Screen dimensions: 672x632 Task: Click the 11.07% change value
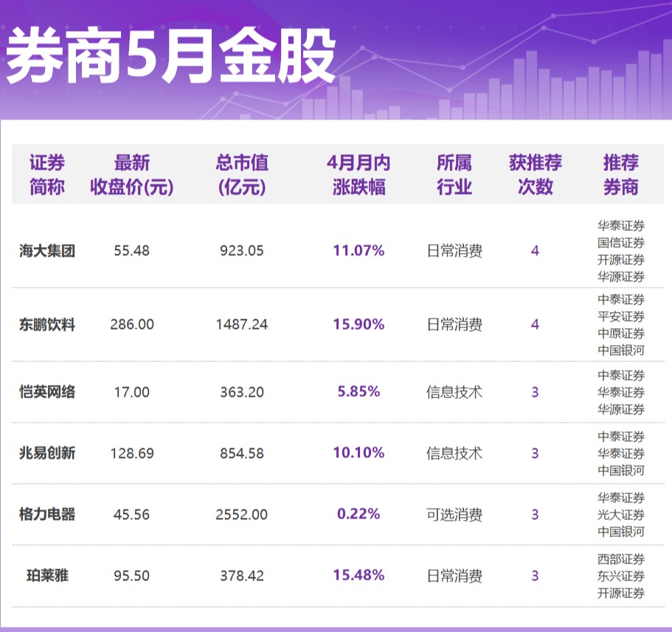[x=358, y=250]
